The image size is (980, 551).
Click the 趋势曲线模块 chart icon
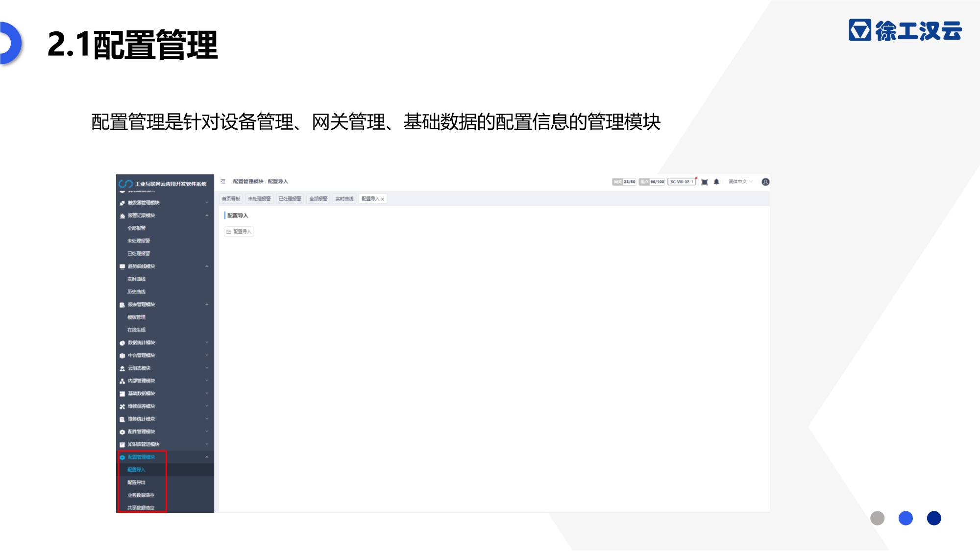(x=122, y=266)
